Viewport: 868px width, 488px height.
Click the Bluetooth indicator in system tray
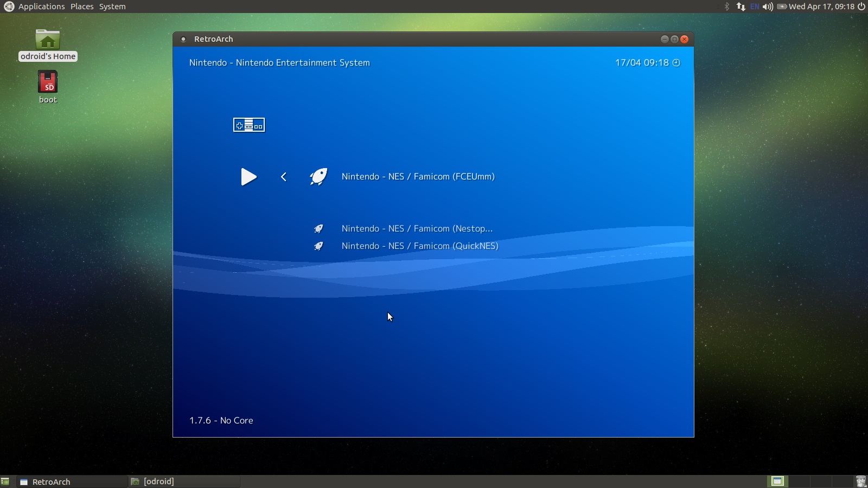click(x=727, y=7)
